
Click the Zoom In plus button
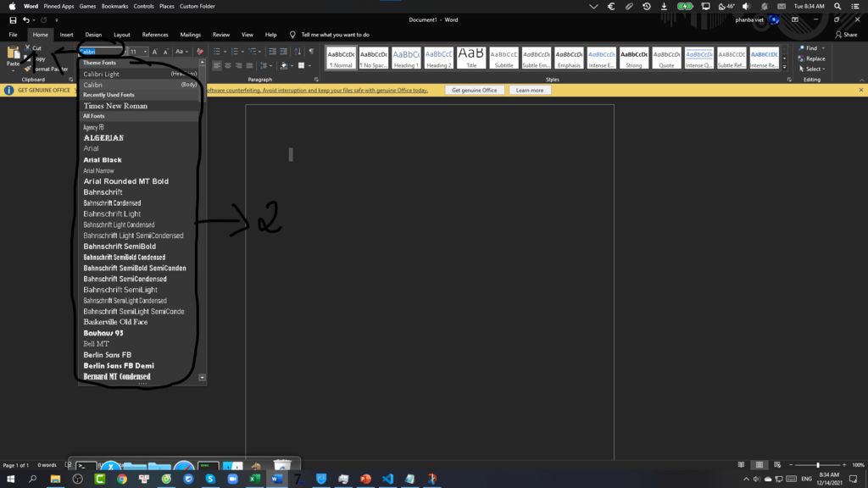844,465
